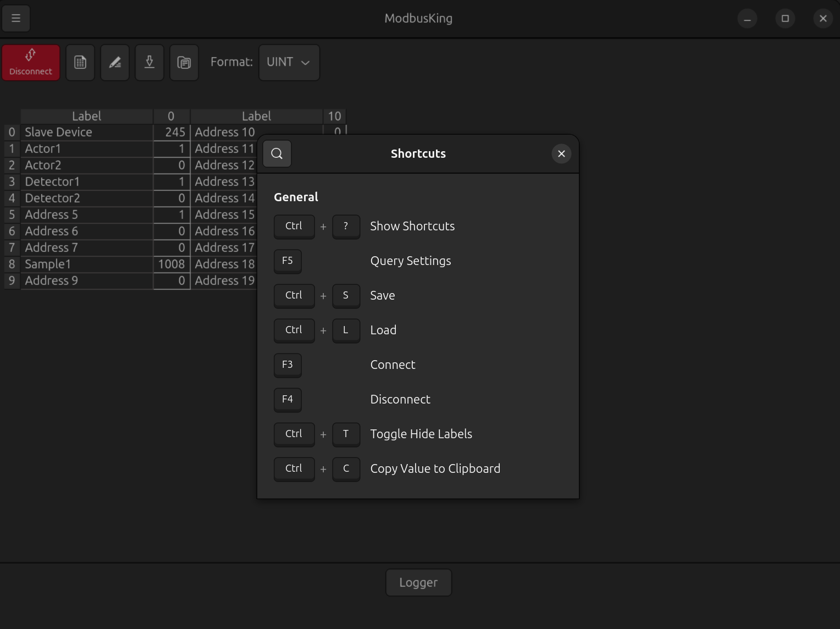Click the download arrow toolbar icon
This screenshot has height=629, width=840.
150,63
